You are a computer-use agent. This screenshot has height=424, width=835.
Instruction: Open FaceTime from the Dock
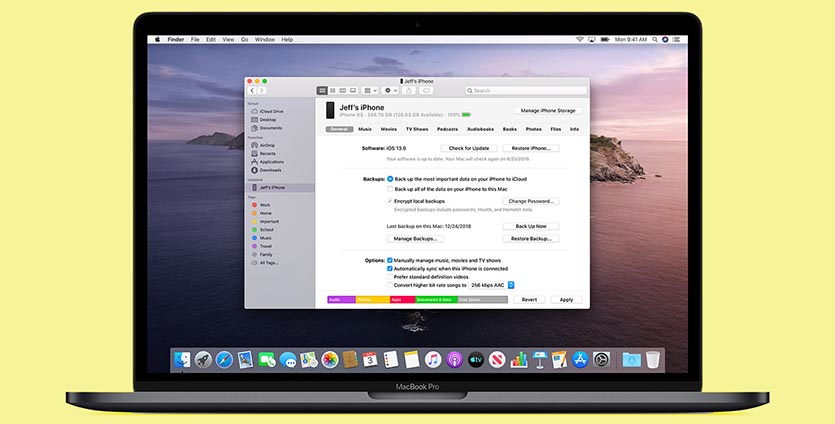pos(267,360)
